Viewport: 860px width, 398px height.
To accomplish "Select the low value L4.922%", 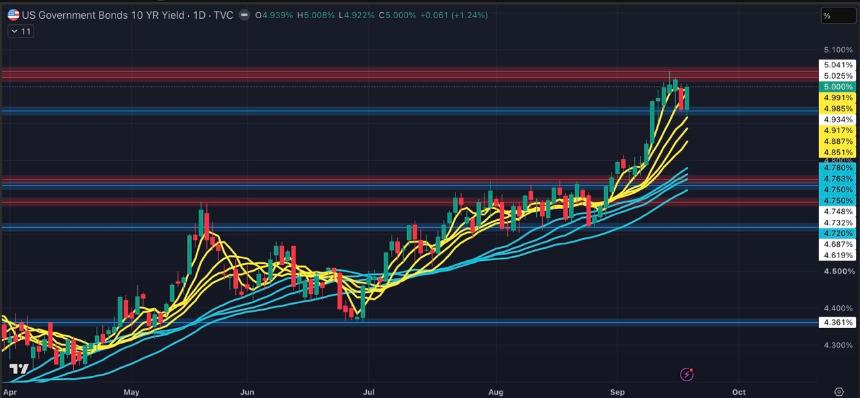I will click(357, 15).
